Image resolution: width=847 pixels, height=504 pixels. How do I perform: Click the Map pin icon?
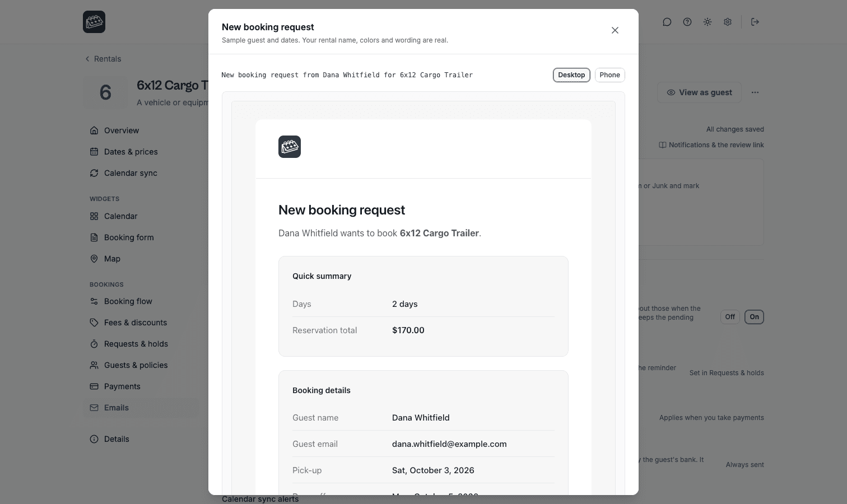(94, 259)
